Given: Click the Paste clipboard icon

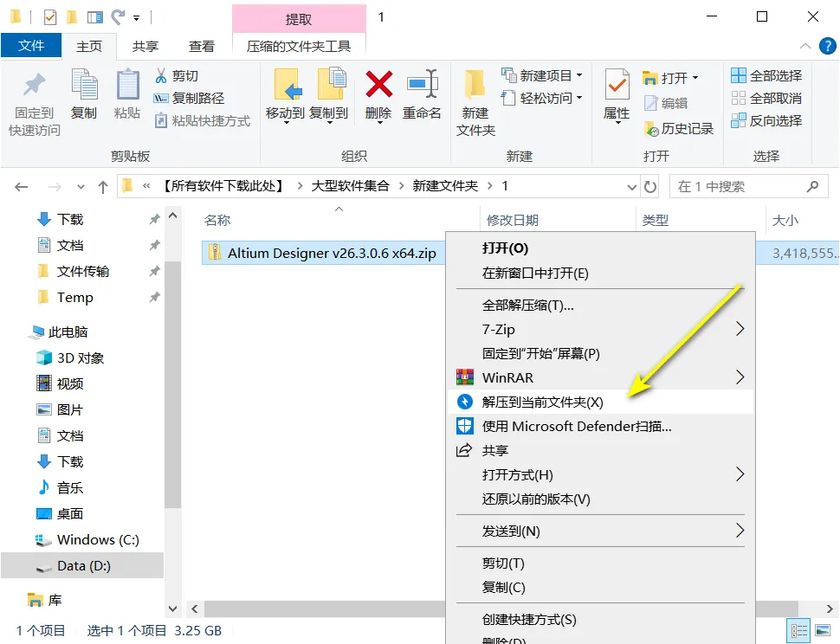Looking at the screenshot, I should 127,85.
